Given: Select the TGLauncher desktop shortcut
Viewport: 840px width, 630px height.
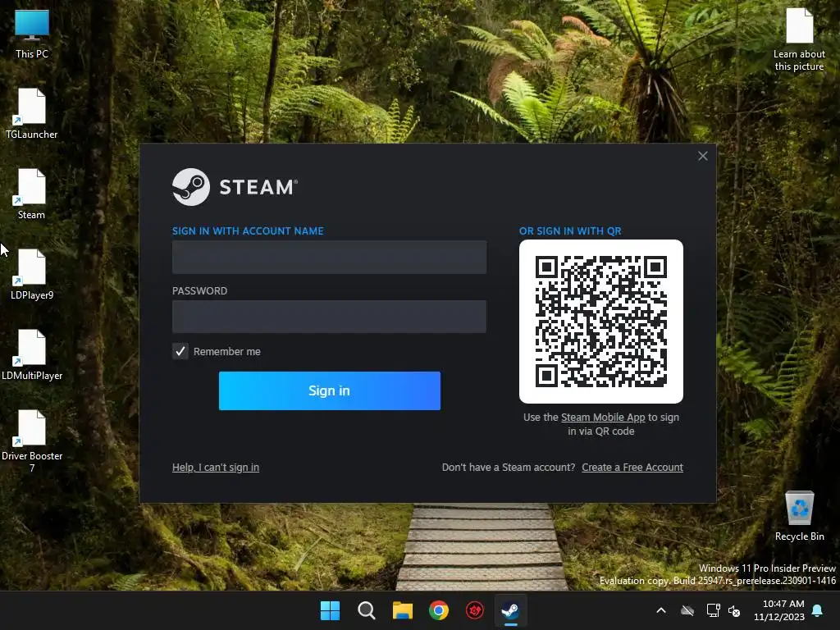Looking at the screenshot, I should coord(32,114).
